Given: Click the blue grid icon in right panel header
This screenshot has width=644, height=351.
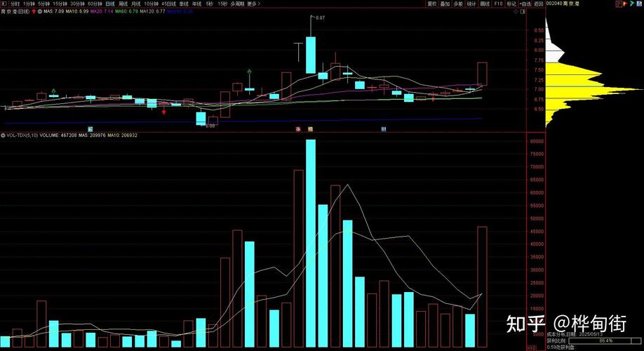Looking at the screenshot, I should point(639,4).
